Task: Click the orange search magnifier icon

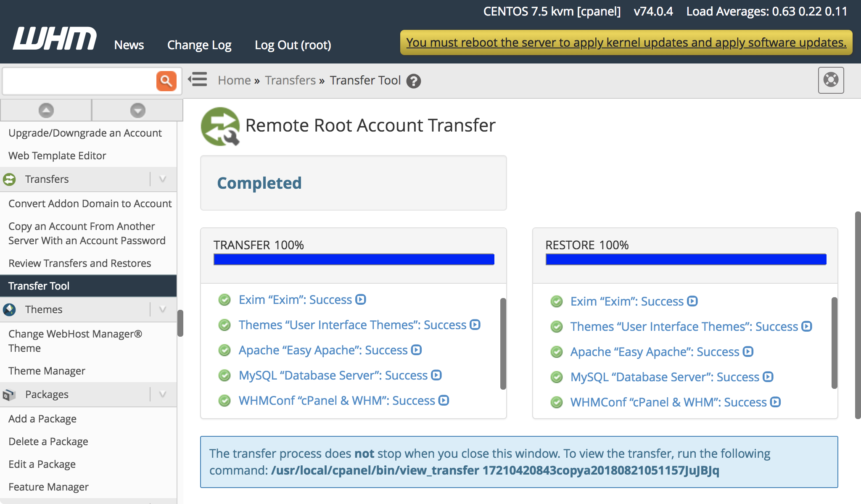Action: click(166, 81)
